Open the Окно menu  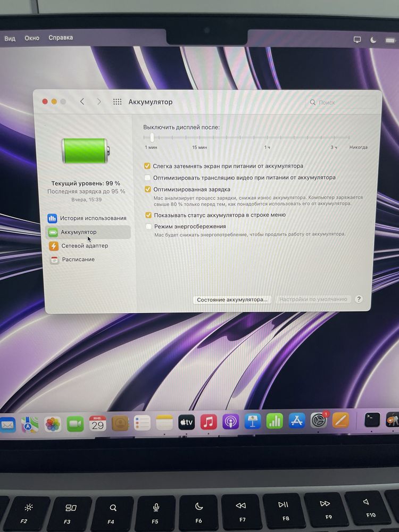32,38
